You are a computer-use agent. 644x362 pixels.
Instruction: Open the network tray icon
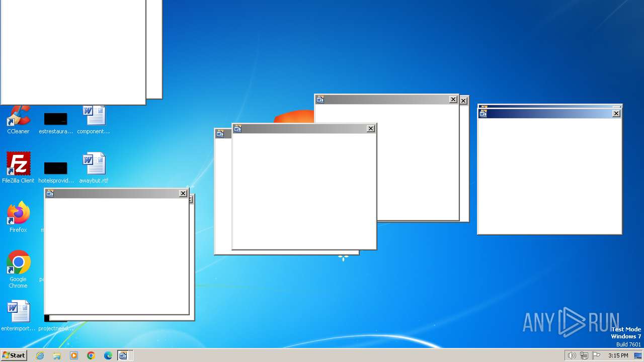584,355
